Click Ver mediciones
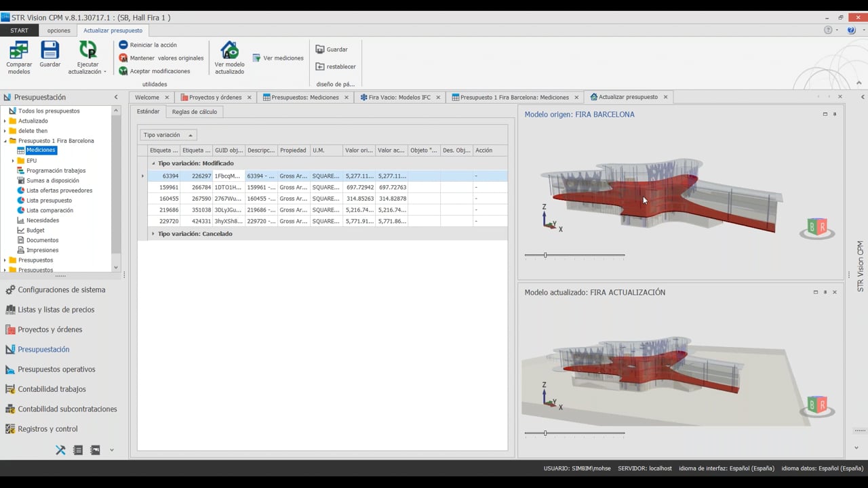Viewport: 868px width, 488px height. click(278, 58)
